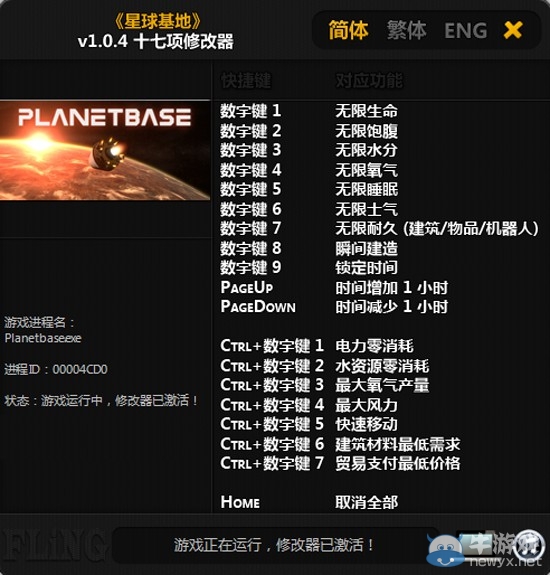Click the Ctrl+数字键 2 hotkey label

(272, 366)
